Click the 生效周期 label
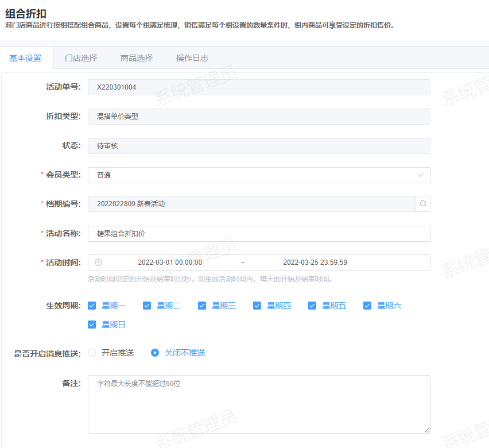This screenshot has height=448, width=489. 63,306
